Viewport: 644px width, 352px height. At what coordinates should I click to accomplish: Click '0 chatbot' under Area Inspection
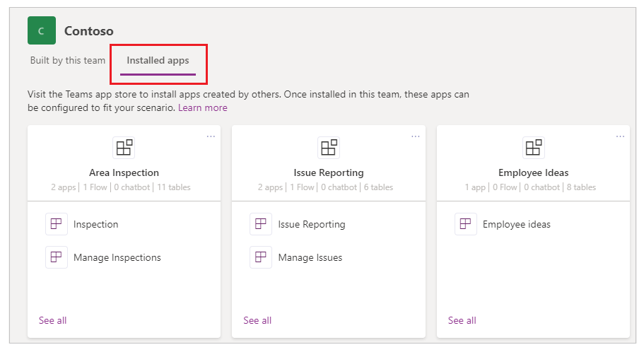point(131,187)
